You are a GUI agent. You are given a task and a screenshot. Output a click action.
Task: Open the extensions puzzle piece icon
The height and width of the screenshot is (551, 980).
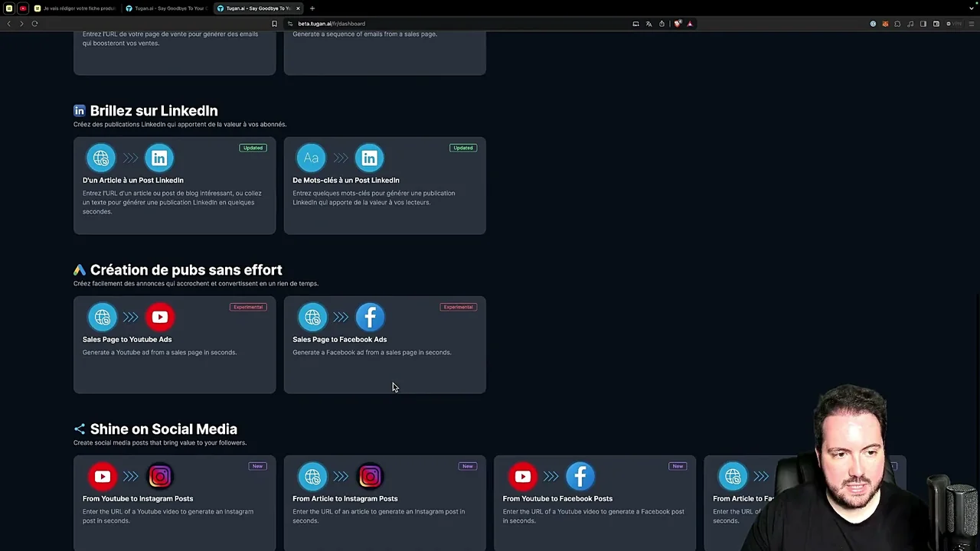(x=897, y=24)
